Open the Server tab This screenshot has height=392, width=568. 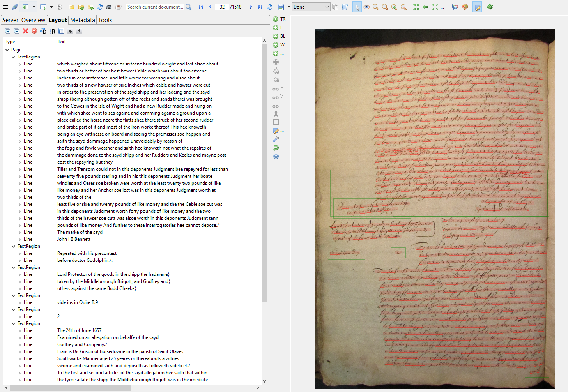coord(10,20)
